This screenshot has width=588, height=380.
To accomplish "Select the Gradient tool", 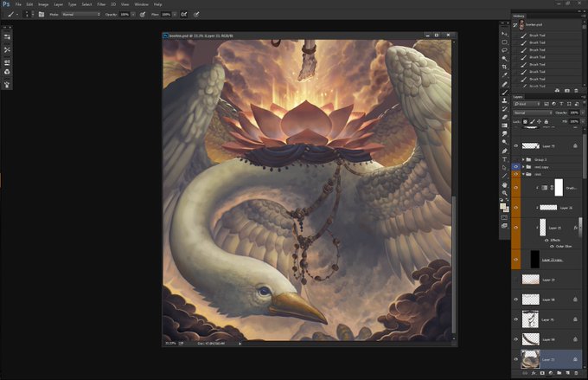I will (x=505, y=126).
